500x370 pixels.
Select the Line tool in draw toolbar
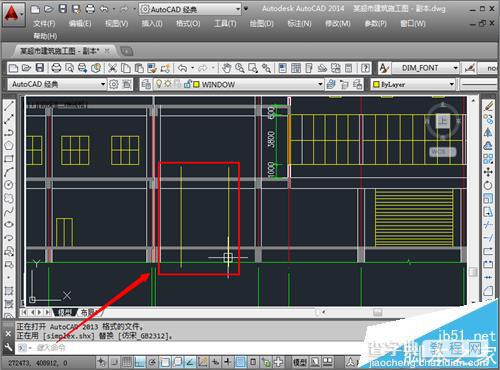9,106
